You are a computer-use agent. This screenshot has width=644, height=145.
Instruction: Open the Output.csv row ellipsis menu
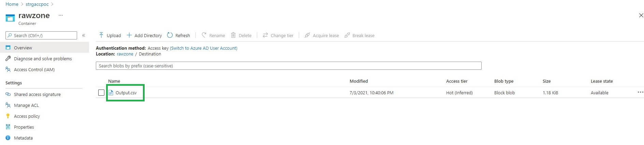pyautogui.click(x=640, y=93)
